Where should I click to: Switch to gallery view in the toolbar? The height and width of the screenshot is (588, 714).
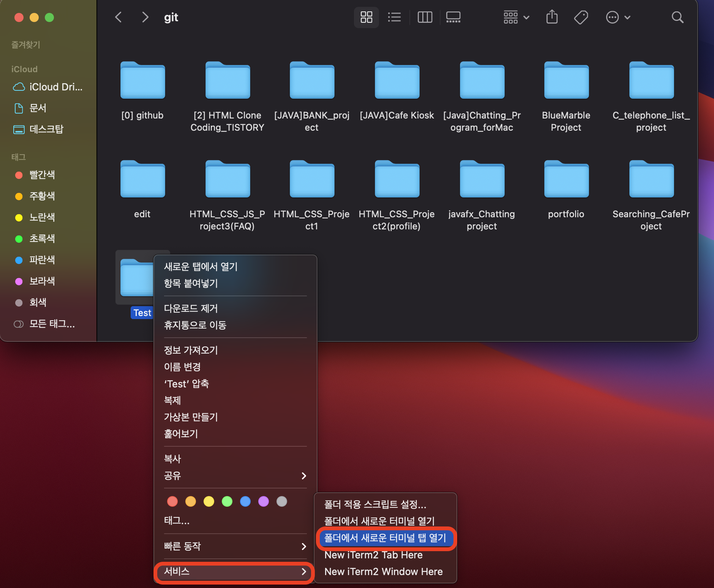pyautogui.click(x=453, y=17)
